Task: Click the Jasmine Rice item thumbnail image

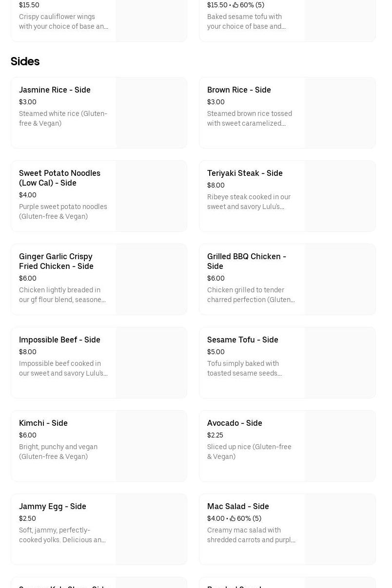Action: coord(151,113)
